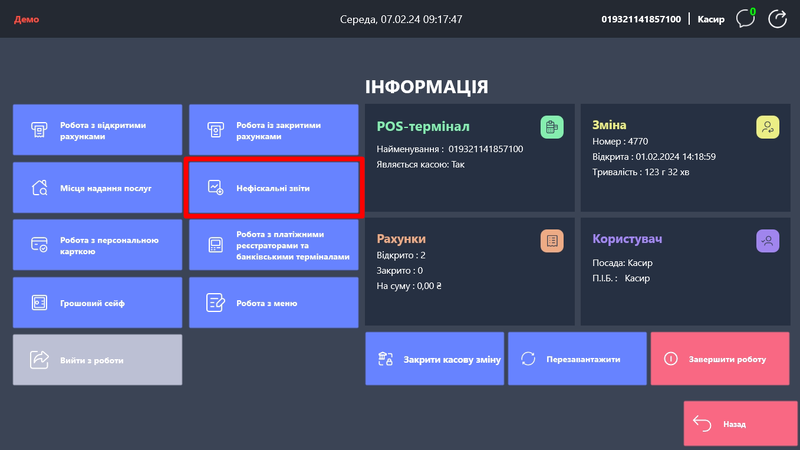
Task: Open Робота з меню
Action: (x=273, y=302)
